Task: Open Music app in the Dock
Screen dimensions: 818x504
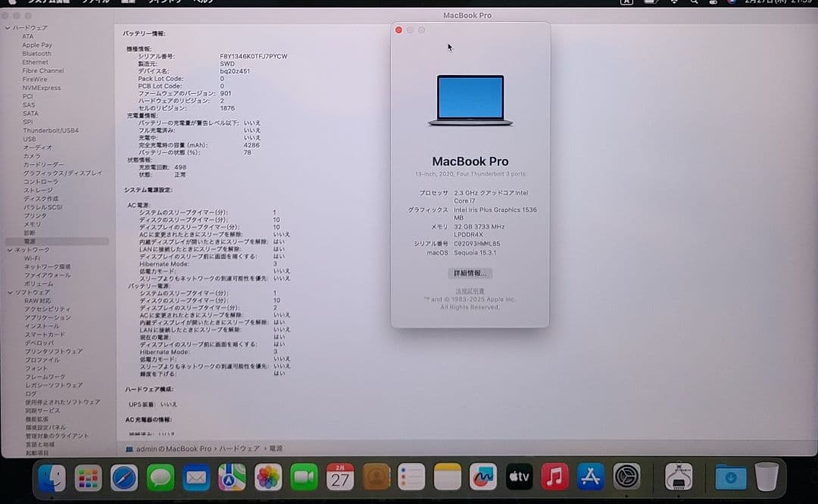Action: point(554,478)
